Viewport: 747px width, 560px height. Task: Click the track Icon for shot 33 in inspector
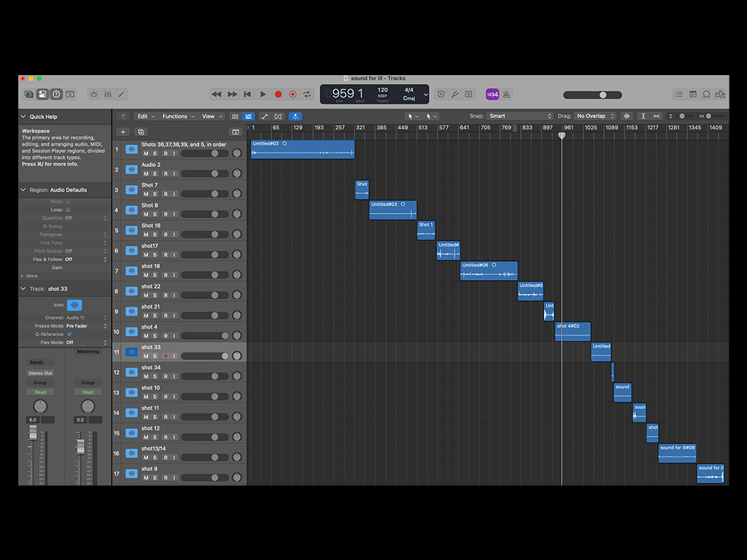coord(74,305)
